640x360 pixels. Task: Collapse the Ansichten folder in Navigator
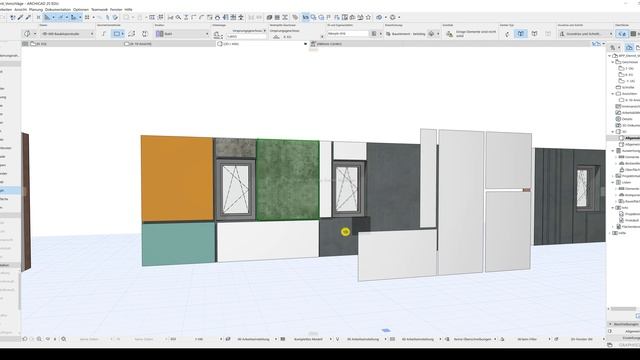pyautogui.click(x=613, y=94)
